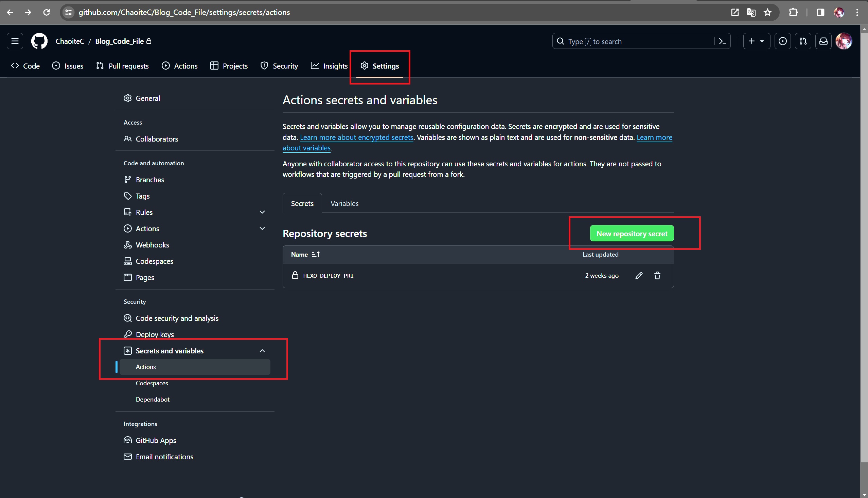Click the '2 weeks ago' timestamp
This screenshot has height=498, width=868.
pyautogui.click(x=602, y=275)
